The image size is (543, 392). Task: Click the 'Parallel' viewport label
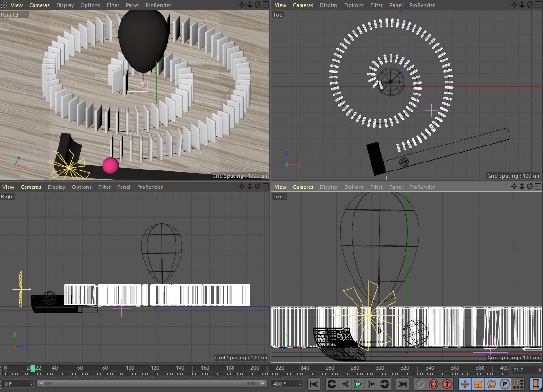point(10,15)
